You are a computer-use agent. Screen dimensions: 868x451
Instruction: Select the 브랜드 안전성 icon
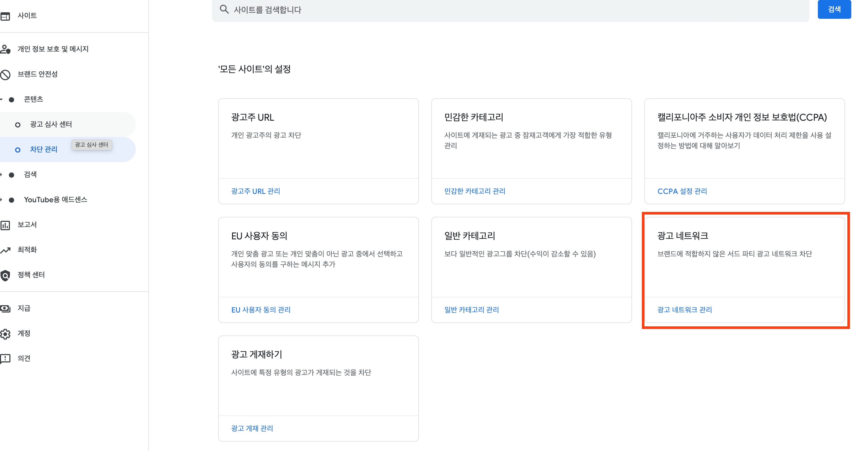point(6,74)
